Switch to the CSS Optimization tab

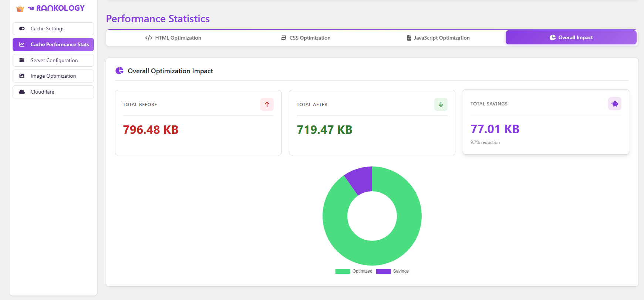pyautogui.click(x=306, y=38)
